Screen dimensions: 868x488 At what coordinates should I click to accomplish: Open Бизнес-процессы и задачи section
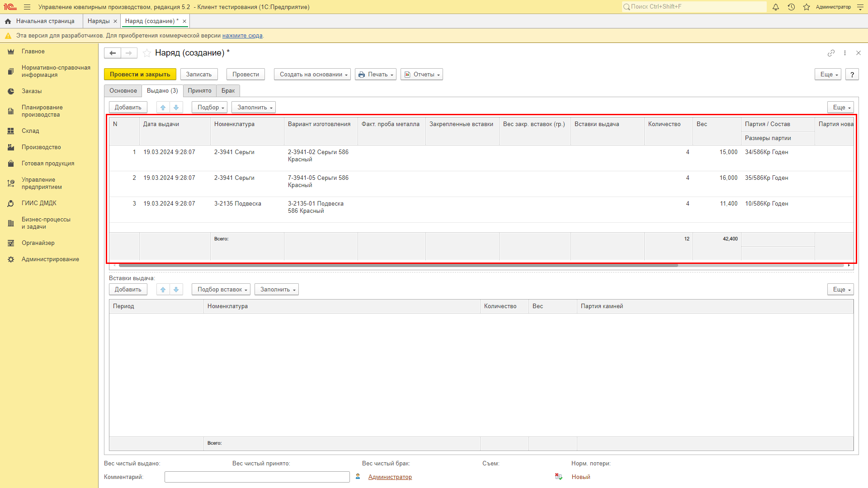[46, 223]
